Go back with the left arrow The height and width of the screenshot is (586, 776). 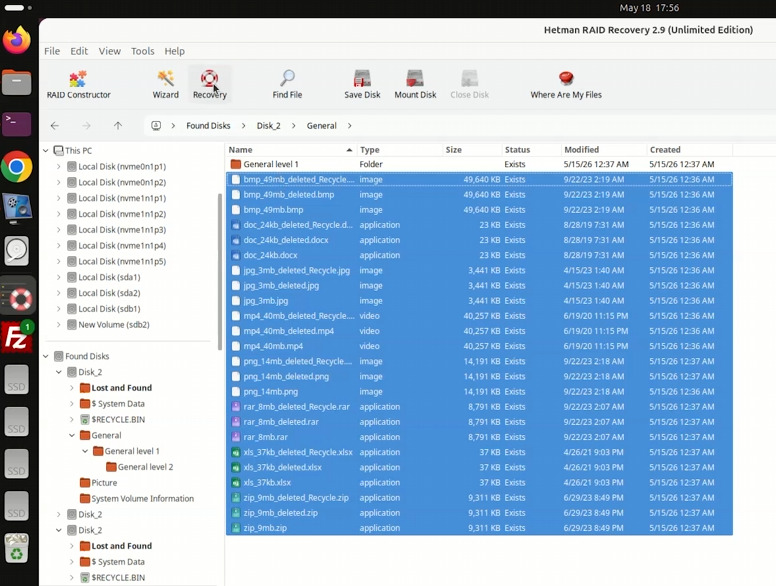point(55,126)
